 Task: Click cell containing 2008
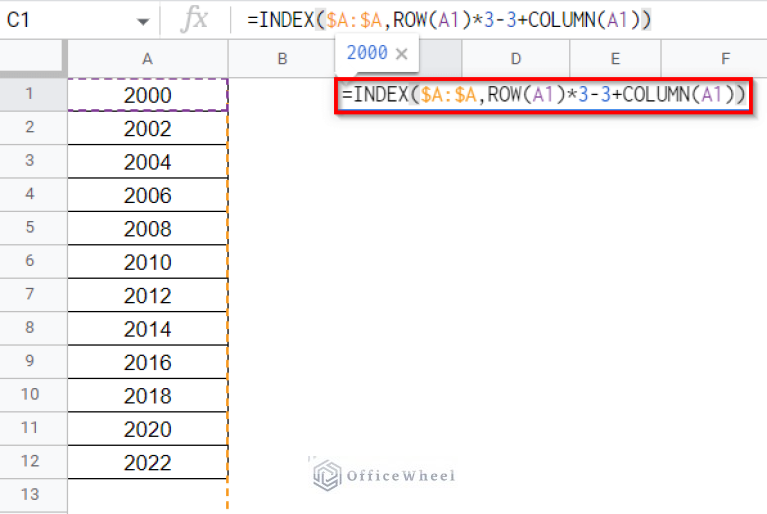tap(147, 228)
